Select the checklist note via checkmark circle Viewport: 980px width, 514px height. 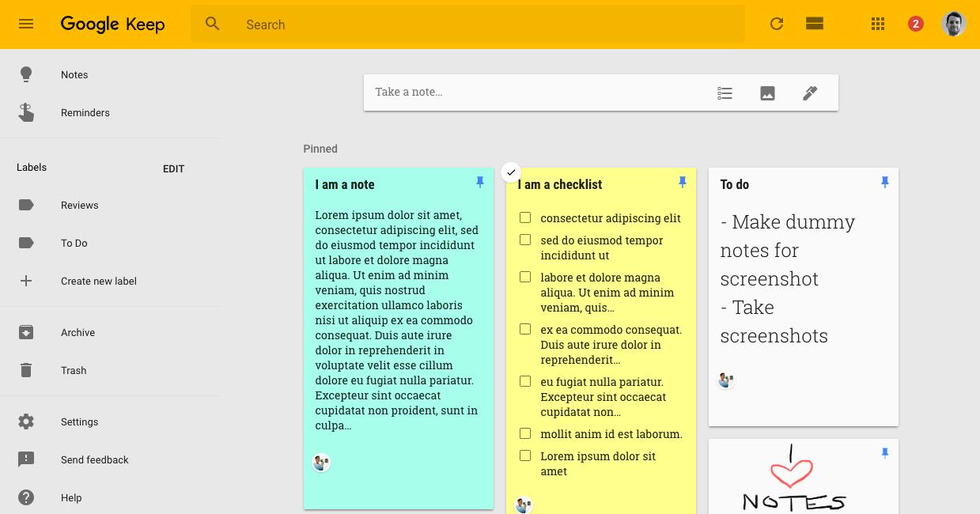click(x=511, y=172)
